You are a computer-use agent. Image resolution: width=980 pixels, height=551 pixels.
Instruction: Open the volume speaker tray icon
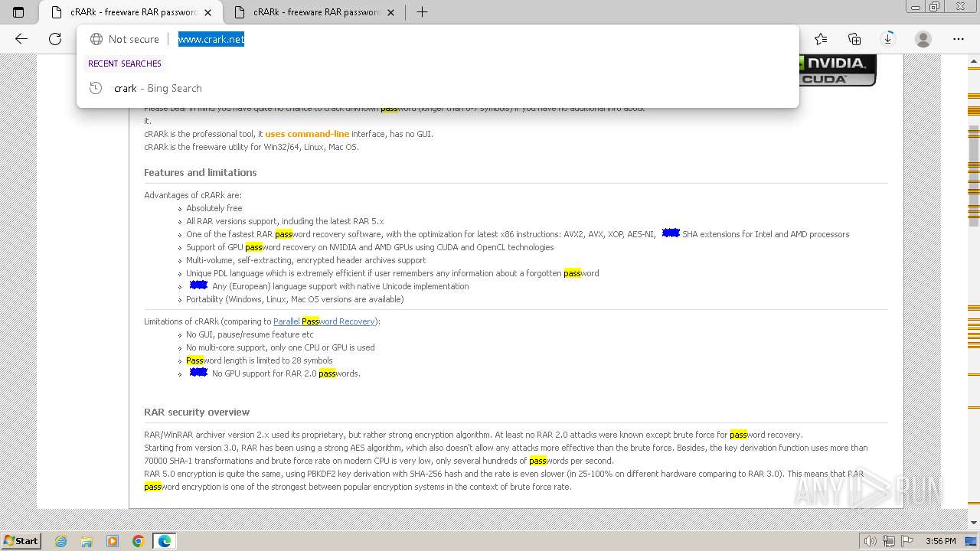click(x=871, y=541)
